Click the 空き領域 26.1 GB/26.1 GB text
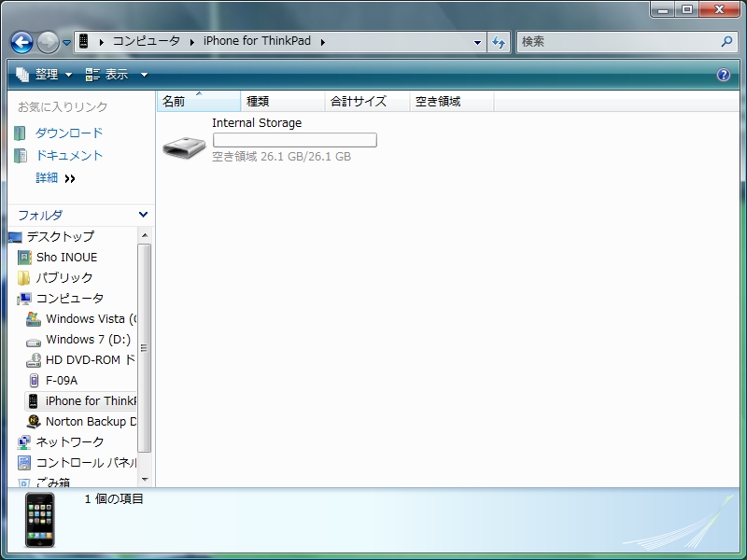 282,156
